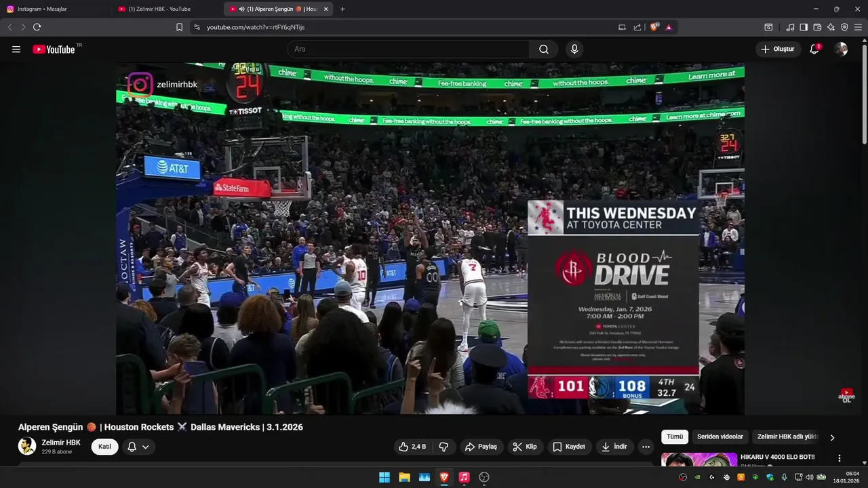Open Brave browser taskbar icon
The width and height of the screenshot is (868, 488).
coord(444,477)
